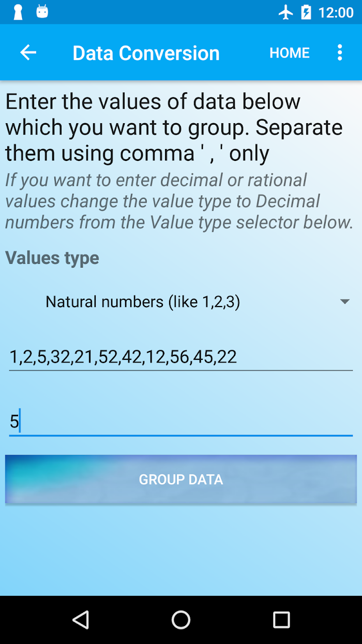Tap the back arrow icon
Image resolution: width=362 pixels, height=644 pixels.
[28, 52]
